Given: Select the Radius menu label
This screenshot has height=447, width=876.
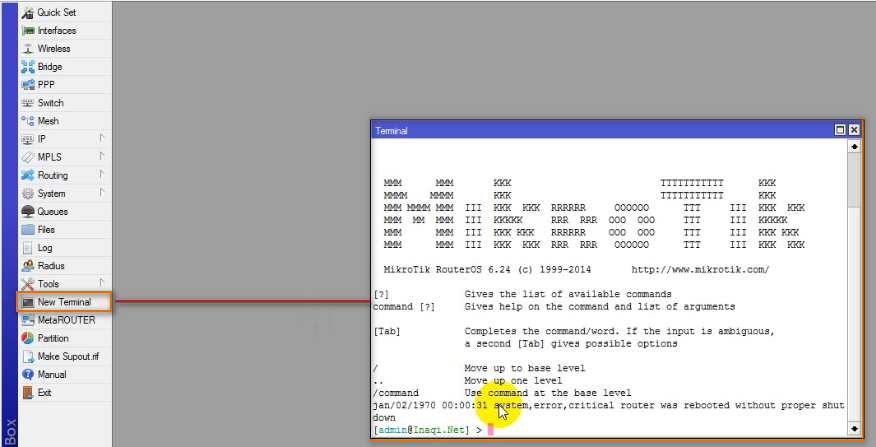Looking at the screenshot, I should (x=51, y=265).
